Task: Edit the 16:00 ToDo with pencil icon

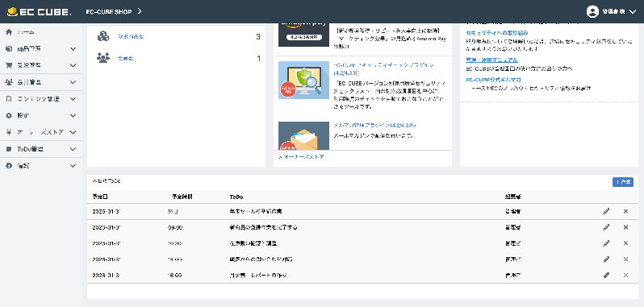Action: click(x=606, y=276)
